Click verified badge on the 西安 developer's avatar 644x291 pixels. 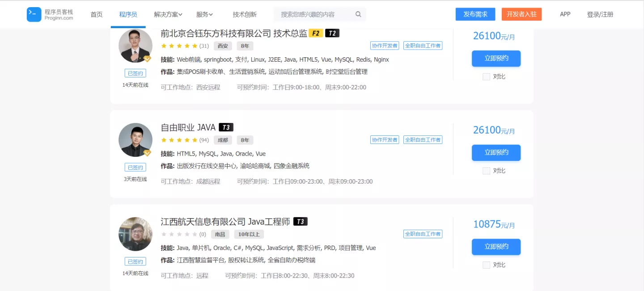tap(147, 59)
